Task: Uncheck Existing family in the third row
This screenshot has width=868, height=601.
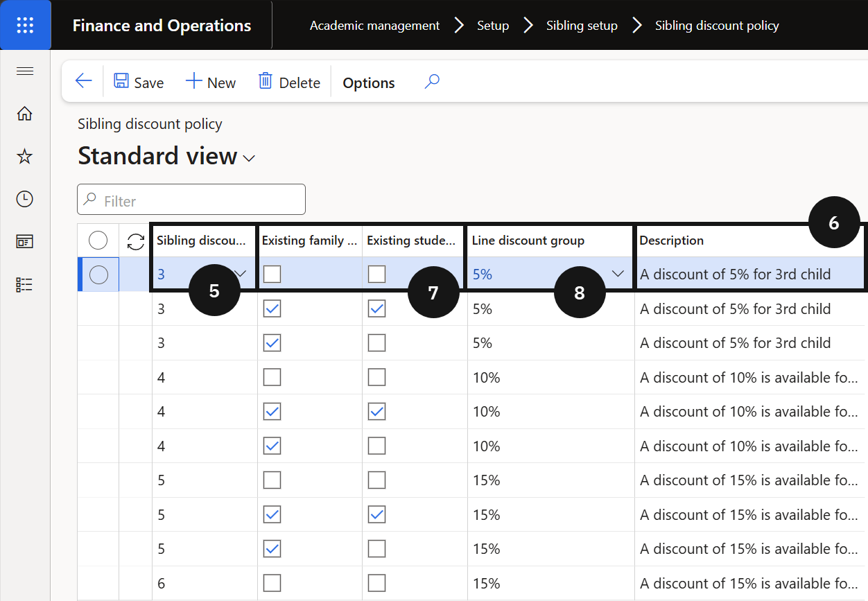Action: pos(272,342)
